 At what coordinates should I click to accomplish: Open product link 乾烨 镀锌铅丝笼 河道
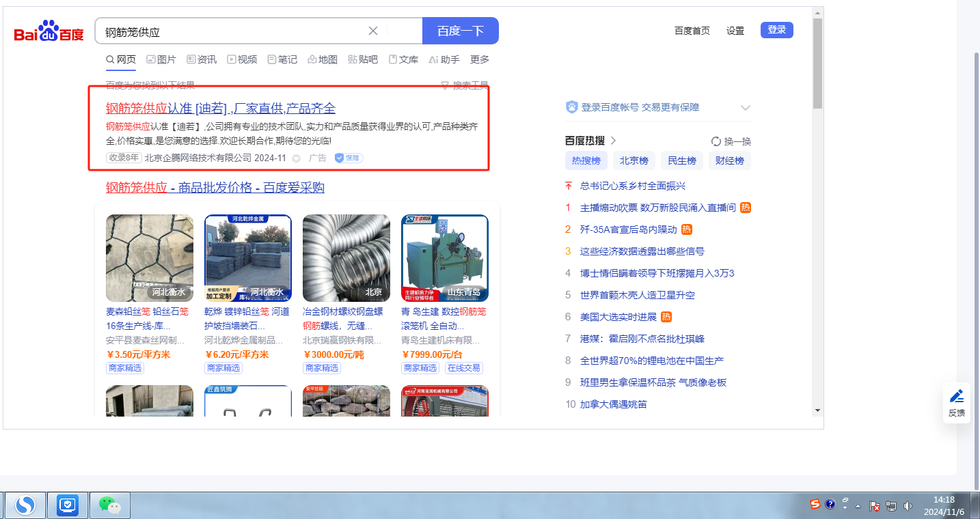click(x=248, y=319)
